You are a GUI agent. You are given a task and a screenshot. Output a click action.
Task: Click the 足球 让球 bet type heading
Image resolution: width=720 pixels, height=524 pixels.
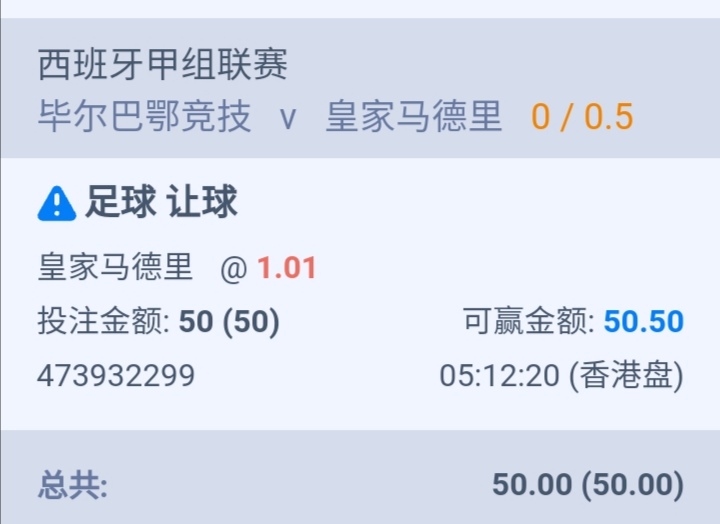coord(161,203)
